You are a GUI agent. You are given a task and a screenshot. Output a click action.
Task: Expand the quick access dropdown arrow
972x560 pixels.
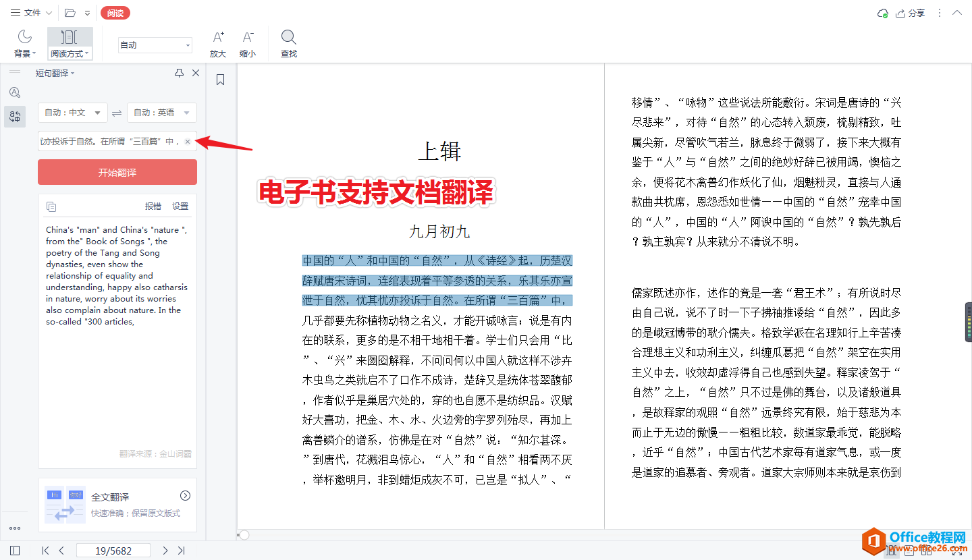88,13
